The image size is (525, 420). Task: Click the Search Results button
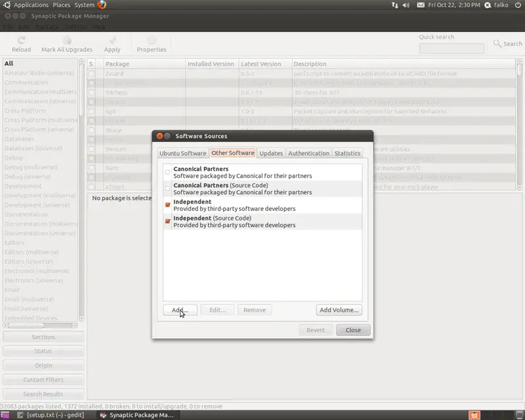coord(43,394)
